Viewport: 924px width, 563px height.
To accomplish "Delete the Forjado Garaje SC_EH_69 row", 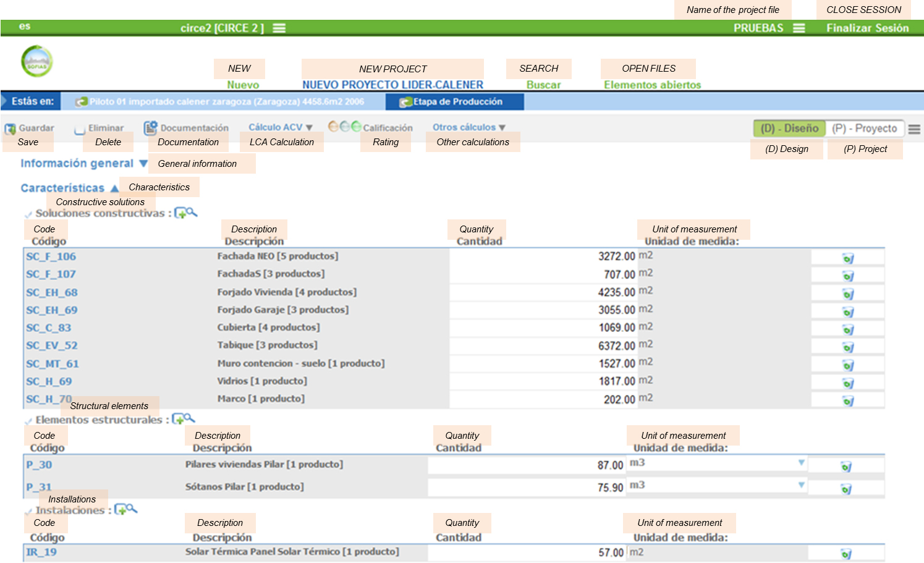I will pyautogui.click(x=848, y=312).
